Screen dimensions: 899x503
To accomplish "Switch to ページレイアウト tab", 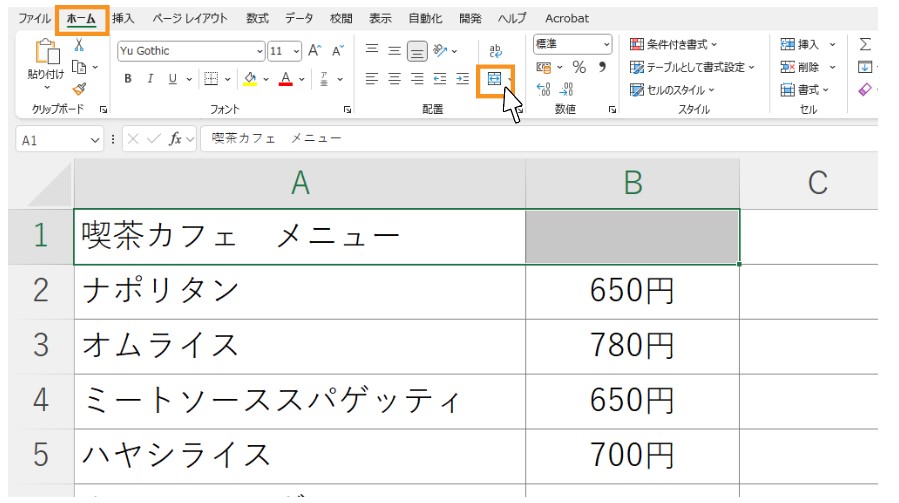I will 190,18.
